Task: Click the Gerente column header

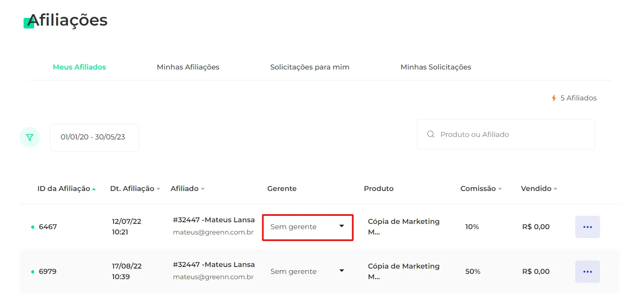Action: click(x=282, y=189)
